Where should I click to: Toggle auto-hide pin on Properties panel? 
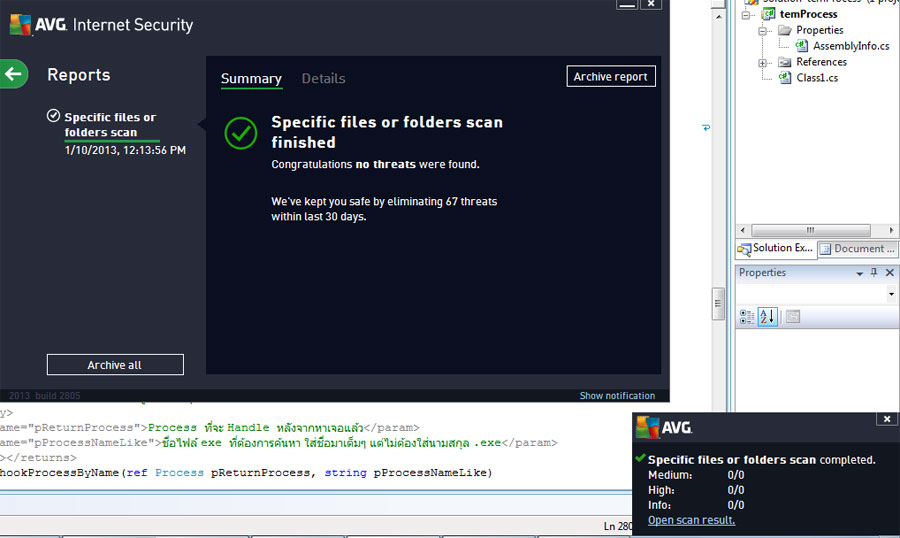(874, 273)
